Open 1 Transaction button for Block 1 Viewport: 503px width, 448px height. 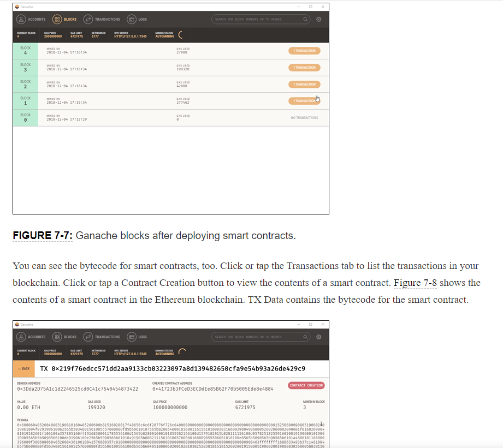304,101
